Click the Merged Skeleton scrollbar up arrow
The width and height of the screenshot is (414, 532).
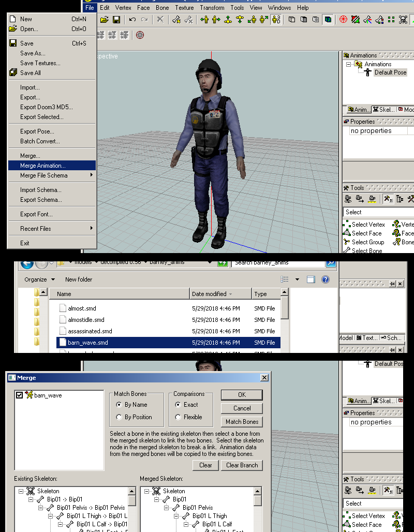pos(258,491)
